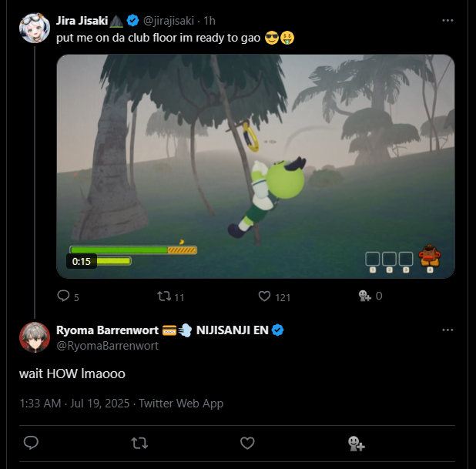This screenshot has height=469, width=476.
Task: Open Jira Jisaki's profile avatar
Action: [x=35, y=28]
